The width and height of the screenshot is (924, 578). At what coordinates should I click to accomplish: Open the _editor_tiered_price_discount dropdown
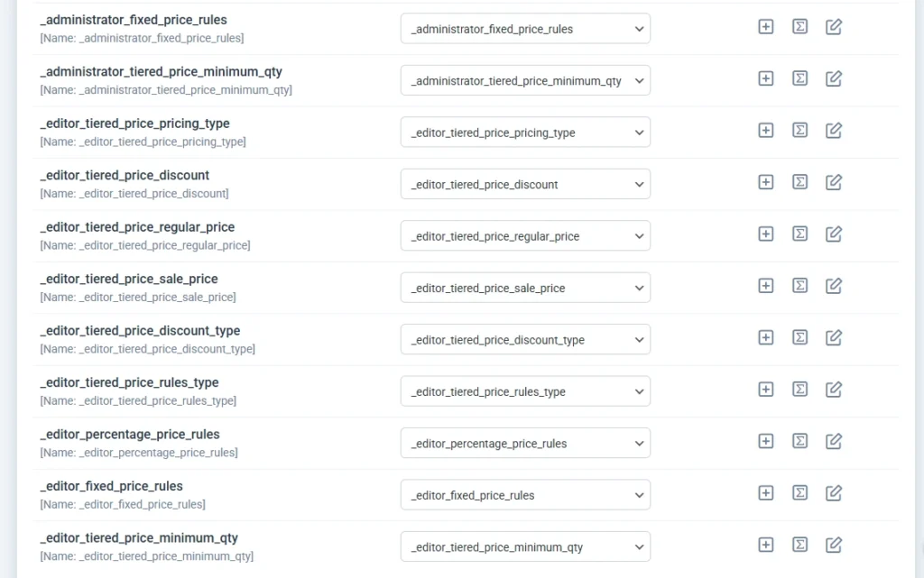(x=525, y=184)
